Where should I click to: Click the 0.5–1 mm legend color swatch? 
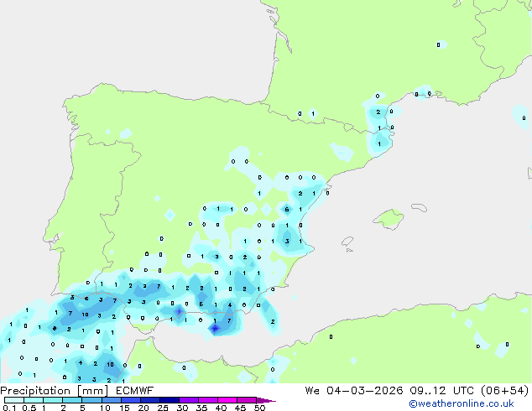tap(34, 400)
